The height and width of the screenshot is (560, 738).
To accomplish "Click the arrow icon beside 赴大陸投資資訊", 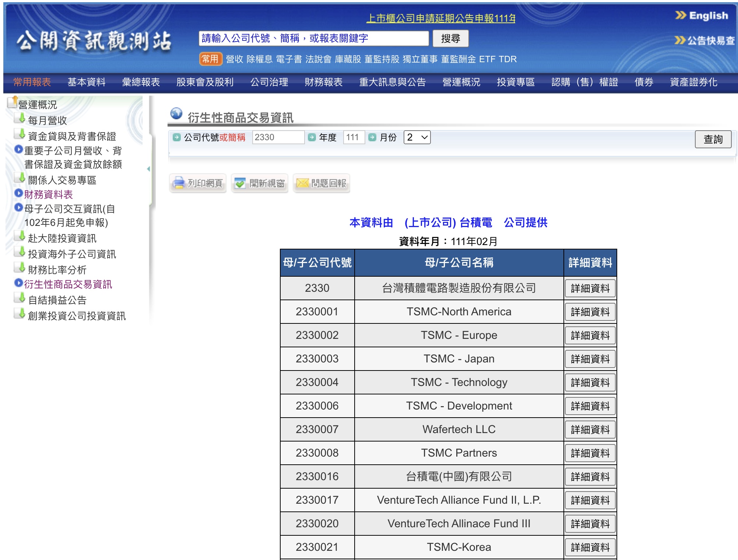I will pos(20,236).
